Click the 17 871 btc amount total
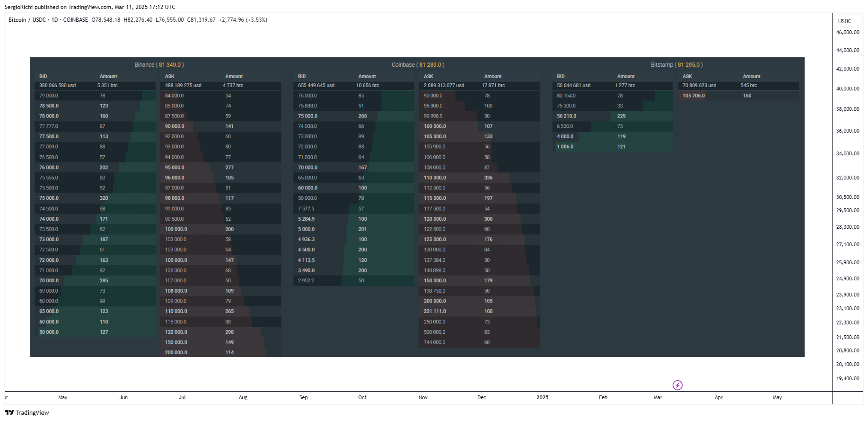Screen dimensions: 868x421 click(x=493, y=86)
